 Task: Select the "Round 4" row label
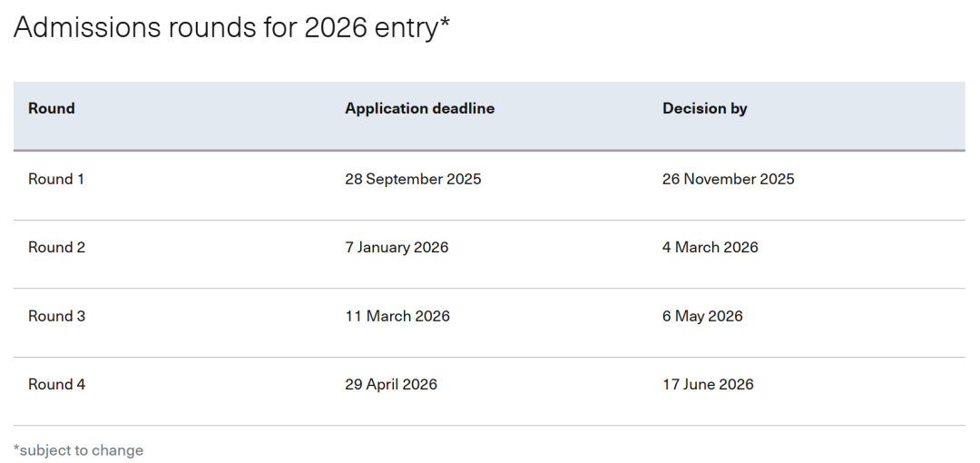tap(56, 385)
